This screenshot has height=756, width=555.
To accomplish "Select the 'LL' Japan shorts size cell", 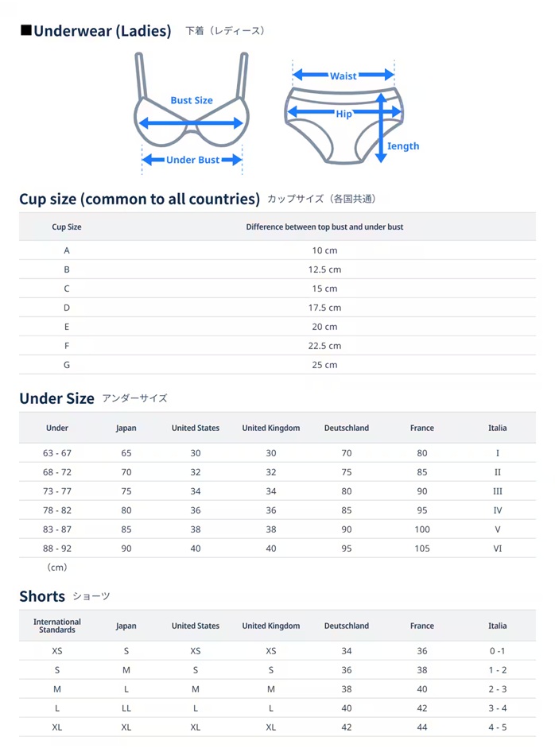I will (126, 708).
